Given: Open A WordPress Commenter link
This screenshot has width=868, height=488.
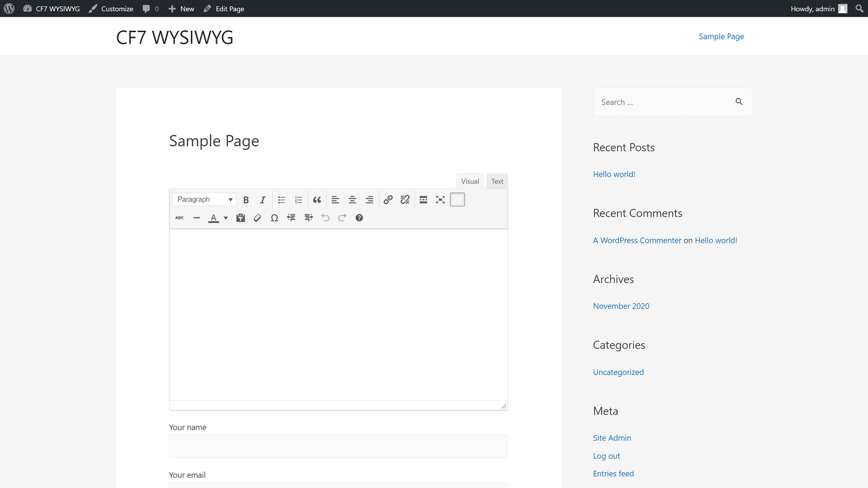Looking at the screenshot, I should tap(637, 240).
